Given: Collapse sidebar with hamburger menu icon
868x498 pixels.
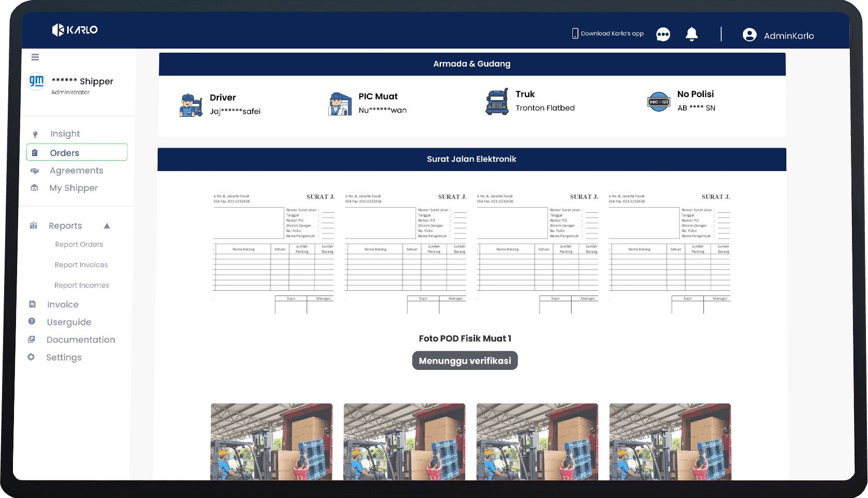Looking at the screenshot, I should coord(35,57).
